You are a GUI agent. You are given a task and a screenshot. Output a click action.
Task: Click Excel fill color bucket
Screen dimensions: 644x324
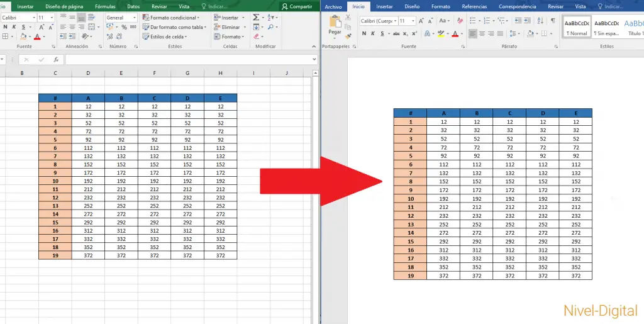(23, 36)
